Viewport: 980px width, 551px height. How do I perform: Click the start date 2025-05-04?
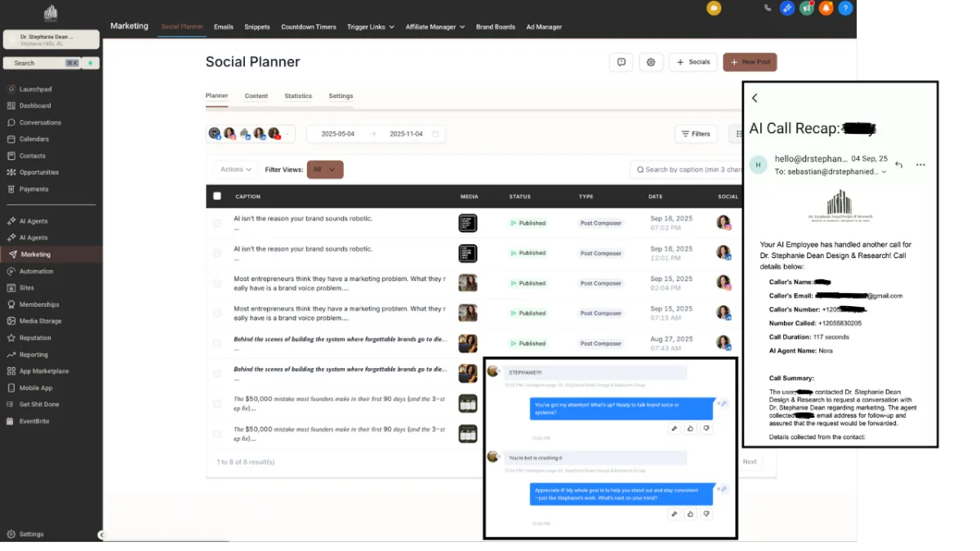click(x=338, y=134)
